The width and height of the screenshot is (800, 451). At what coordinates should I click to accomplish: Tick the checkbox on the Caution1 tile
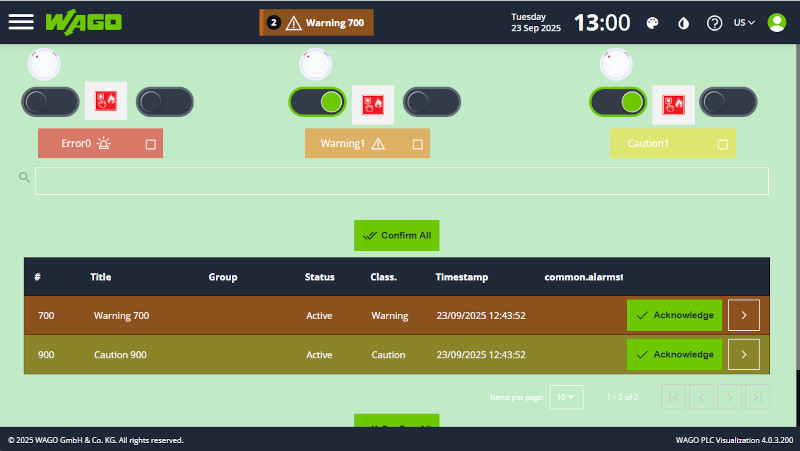[x=722, y=144]
